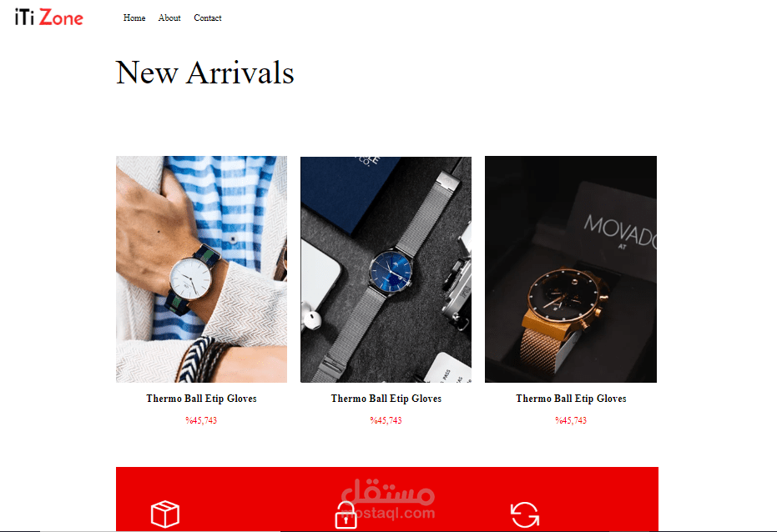Click the shipping box icon
The width and height of the screenshot is (777, 532).
tap(165, 514)
